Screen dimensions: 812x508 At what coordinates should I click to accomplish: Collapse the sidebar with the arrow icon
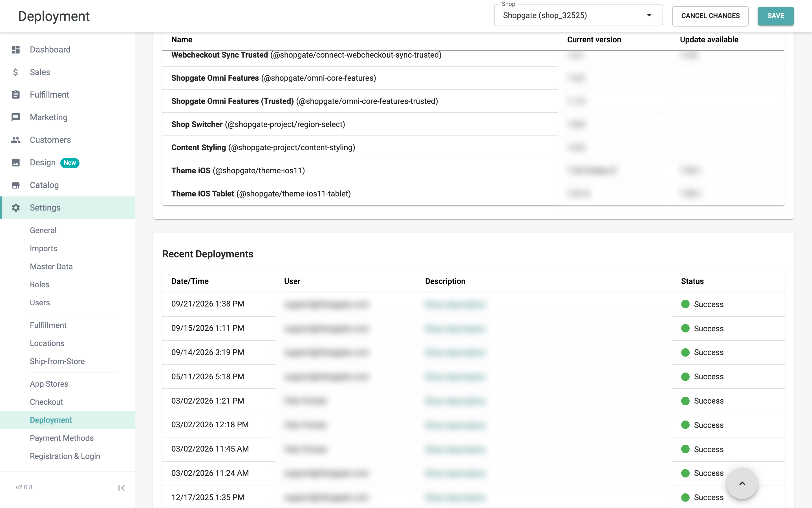pyautogui.click(x=122, y=488)
